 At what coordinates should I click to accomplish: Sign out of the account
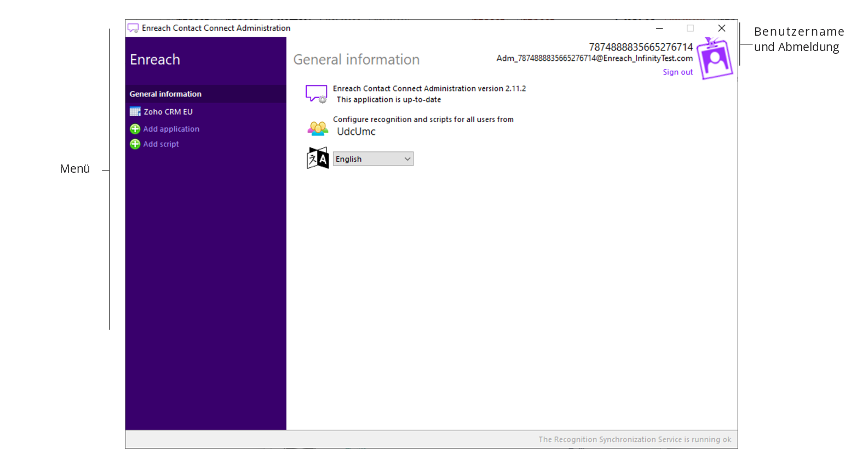677,72
